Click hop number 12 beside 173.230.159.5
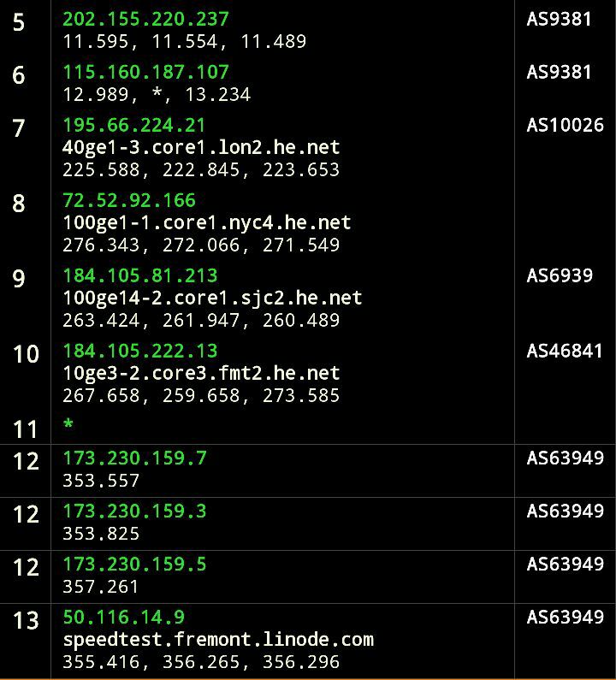The width and height of the screenshot is (616, 680). click(x=26, y=567)
